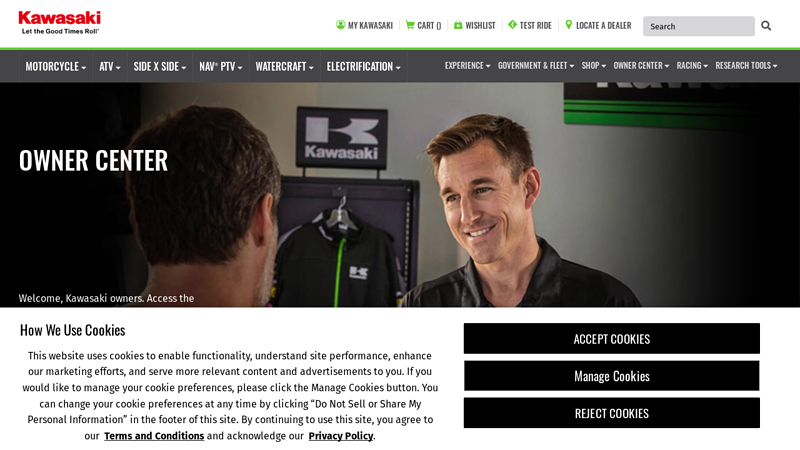Open the Research Tools menu

(746, 66)
